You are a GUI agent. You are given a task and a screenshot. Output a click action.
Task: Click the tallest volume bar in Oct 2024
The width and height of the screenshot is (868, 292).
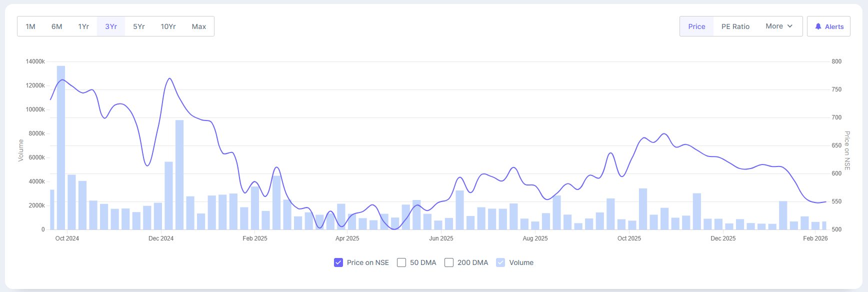[x=61, y=150]
